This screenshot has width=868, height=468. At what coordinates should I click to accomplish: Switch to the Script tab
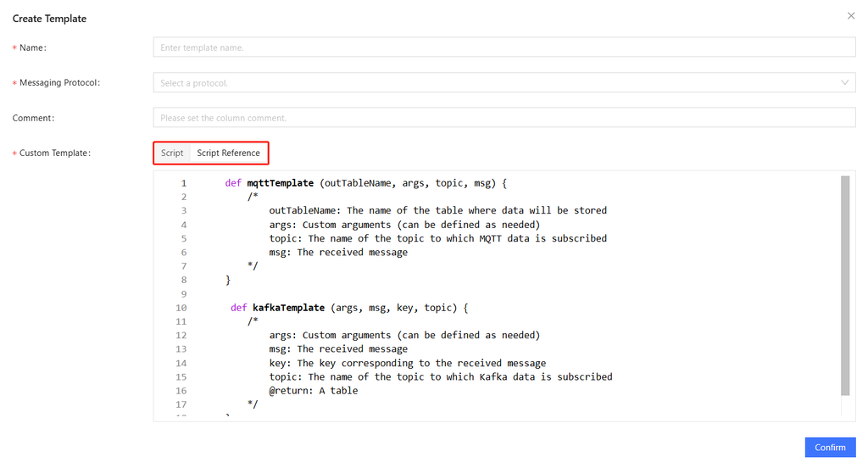(172, 153)
